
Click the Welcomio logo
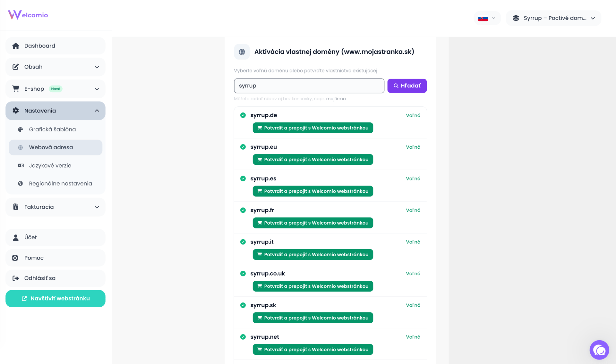click(28, 15)
